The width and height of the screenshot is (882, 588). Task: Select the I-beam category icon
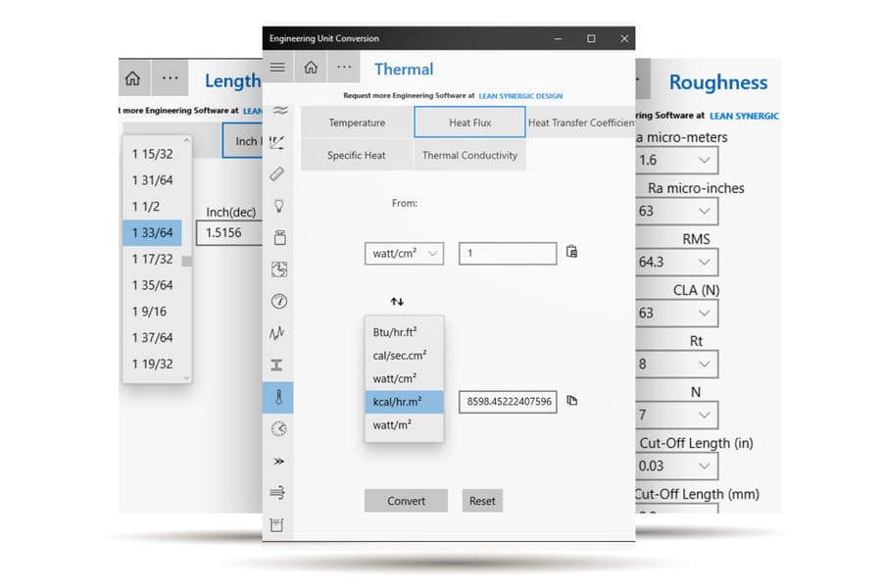tap(276, 366)
